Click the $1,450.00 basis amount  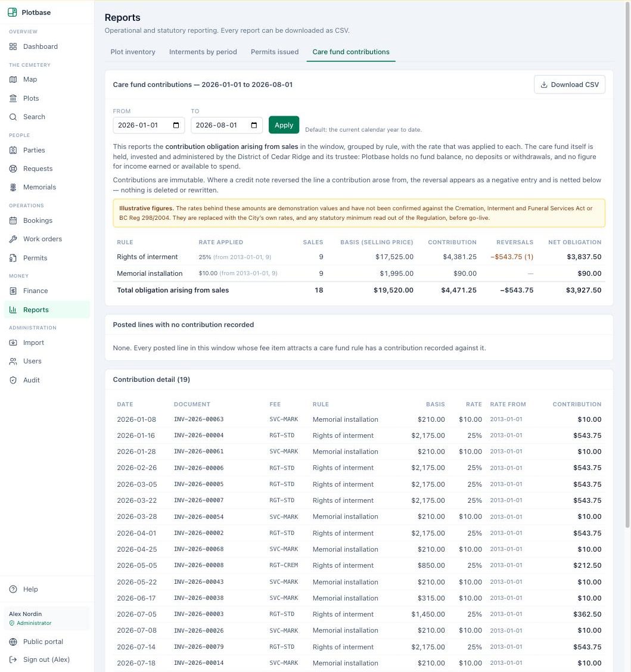tap(428, 614)
